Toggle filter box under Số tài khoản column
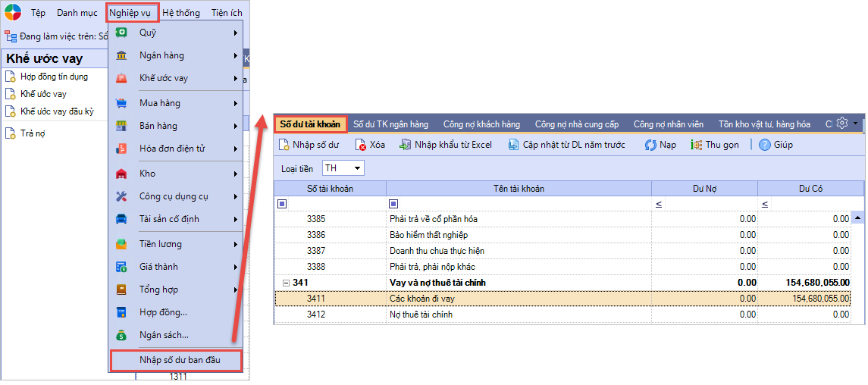Image resolution: width=868 pixels, height=385 pixels. pos(283,204)
